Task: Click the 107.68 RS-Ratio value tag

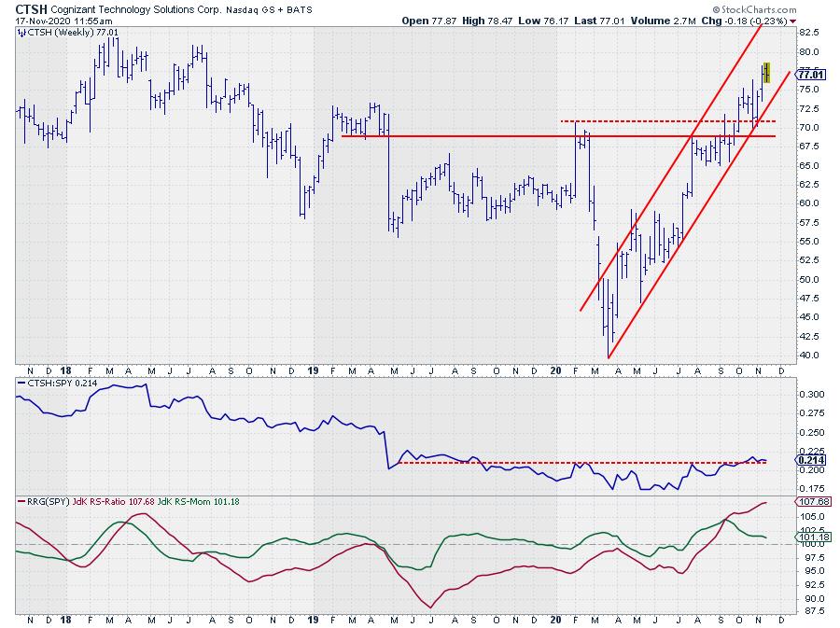Action: [811, 503]
